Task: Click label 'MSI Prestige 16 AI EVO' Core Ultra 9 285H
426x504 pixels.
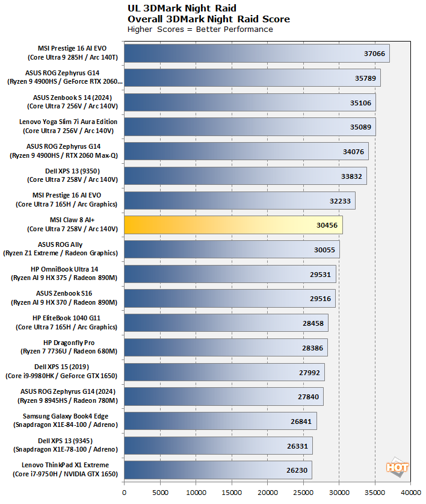Action: [x=72, y=48]
